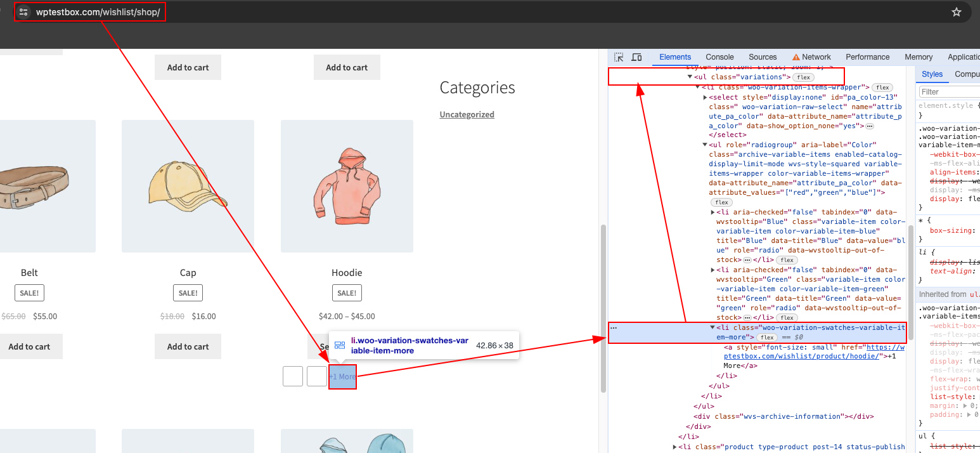Select the Hoodie color swatch next to +1 More
The width and height of the screenshot is (980, 453).
317,376
